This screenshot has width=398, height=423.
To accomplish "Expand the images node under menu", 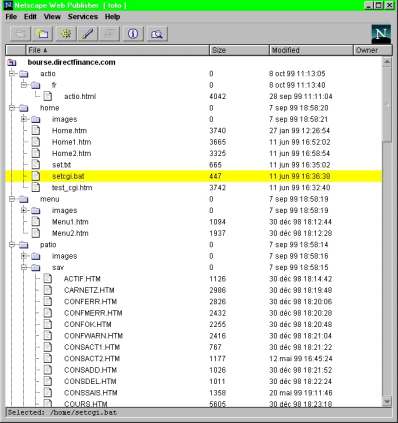I will coord(24,210).
